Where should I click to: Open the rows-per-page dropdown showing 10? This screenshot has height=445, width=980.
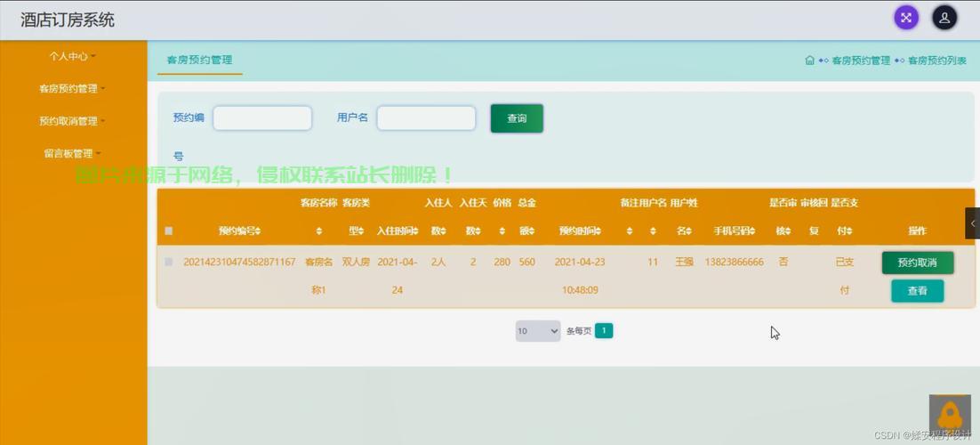(537, 331)
